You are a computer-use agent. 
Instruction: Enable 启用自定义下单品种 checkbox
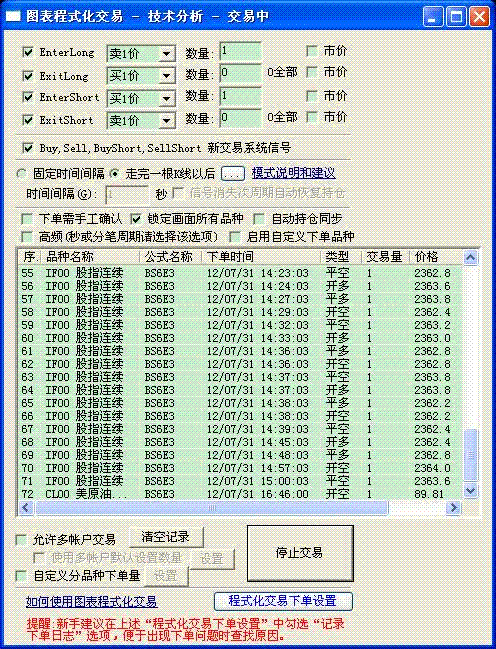(x=235, y=237)
